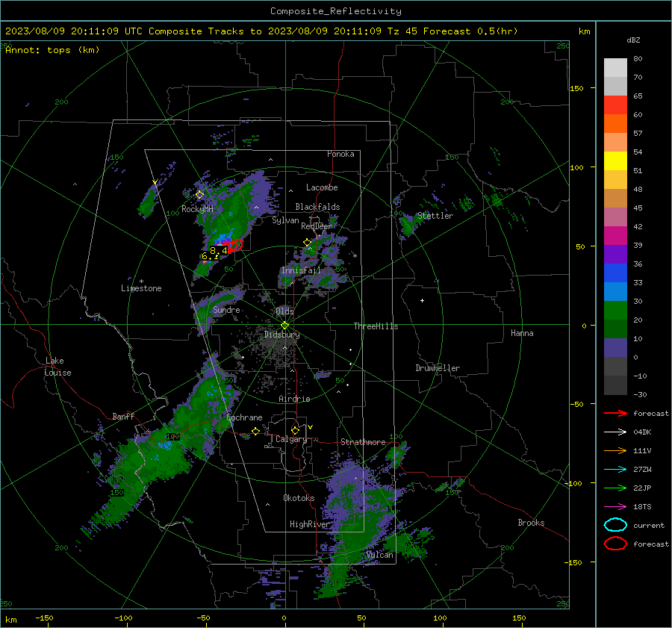Click the Stettler label
Screen dimensions: 672x628
435,216
